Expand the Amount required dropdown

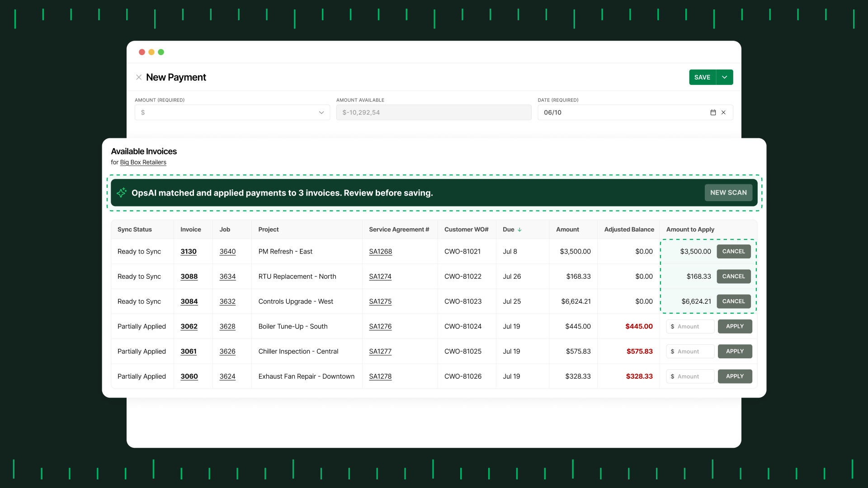pos(321,113)
